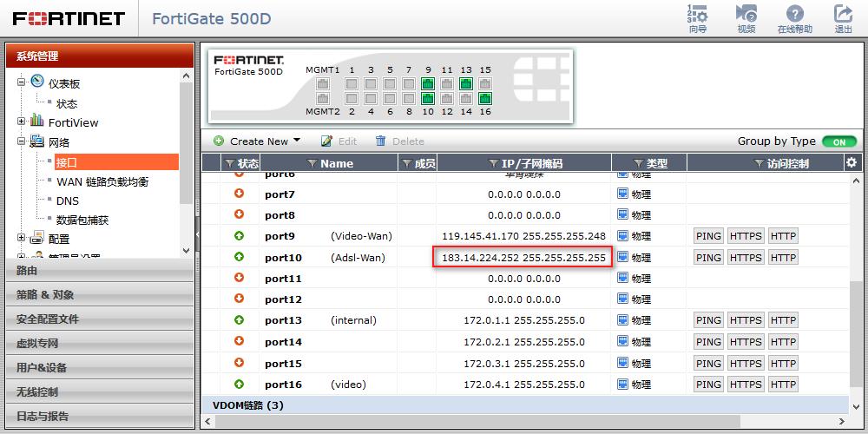
Task: Click port9 green up status icon
Action: coord(240,236)
